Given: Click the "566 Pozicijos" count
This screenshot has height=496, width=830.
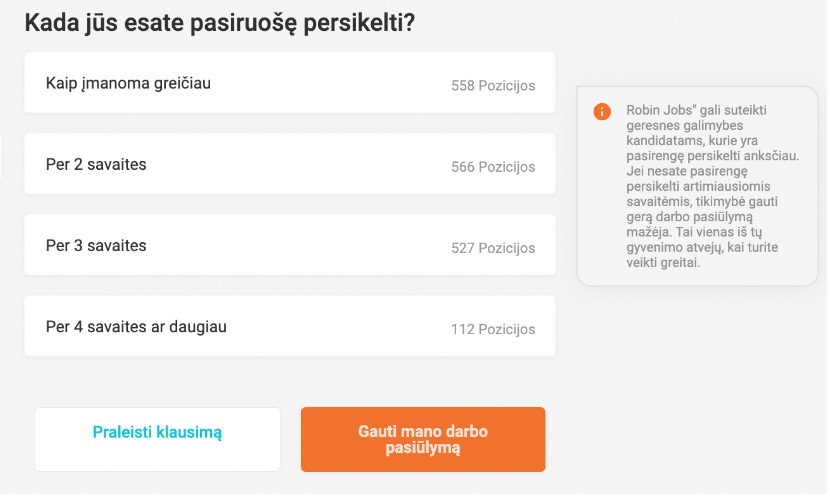Looking at the screenshot, I should (493, 167).
